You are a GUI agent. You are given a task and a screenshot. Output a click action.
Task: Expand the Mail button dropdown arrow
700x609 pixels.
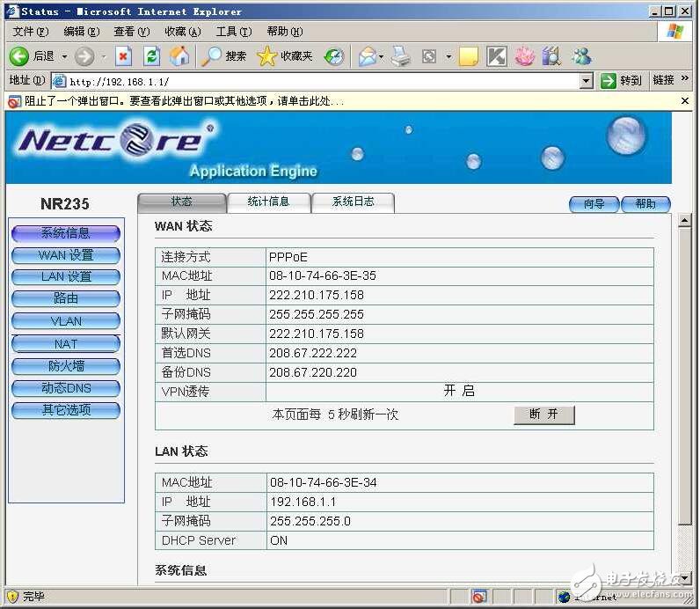(x=382, y=56)
